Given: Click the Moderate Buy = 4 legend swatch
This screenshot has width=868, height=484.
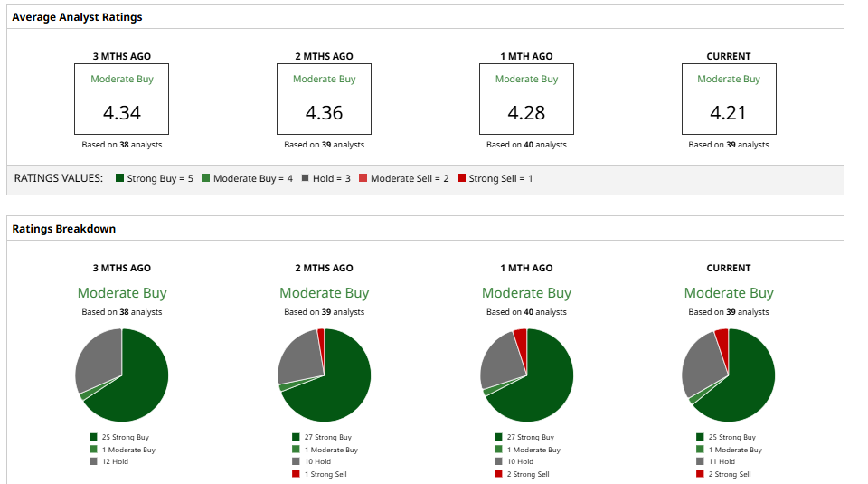Looking at the screenshot, I should 206,178.
